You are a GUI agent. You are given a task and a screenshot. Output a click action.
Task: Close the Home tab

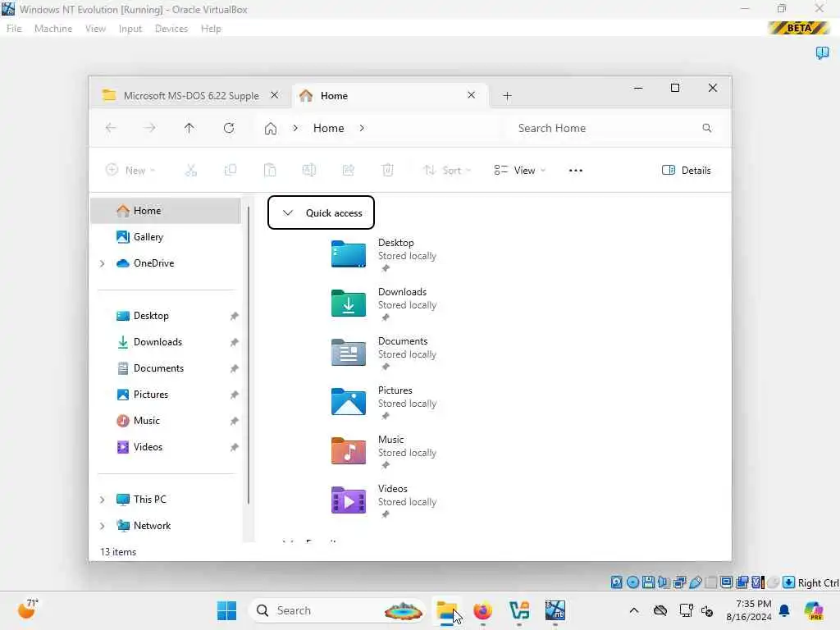pyautogui.click(x=472, y=95)
